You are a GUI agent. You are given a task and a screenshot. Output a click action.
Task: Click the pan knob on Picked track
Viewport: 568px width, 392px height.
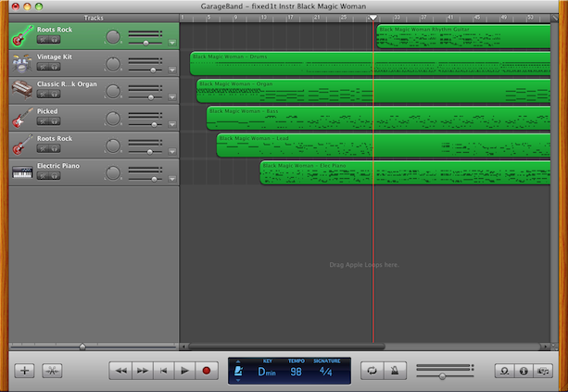(x=113, y=119)
